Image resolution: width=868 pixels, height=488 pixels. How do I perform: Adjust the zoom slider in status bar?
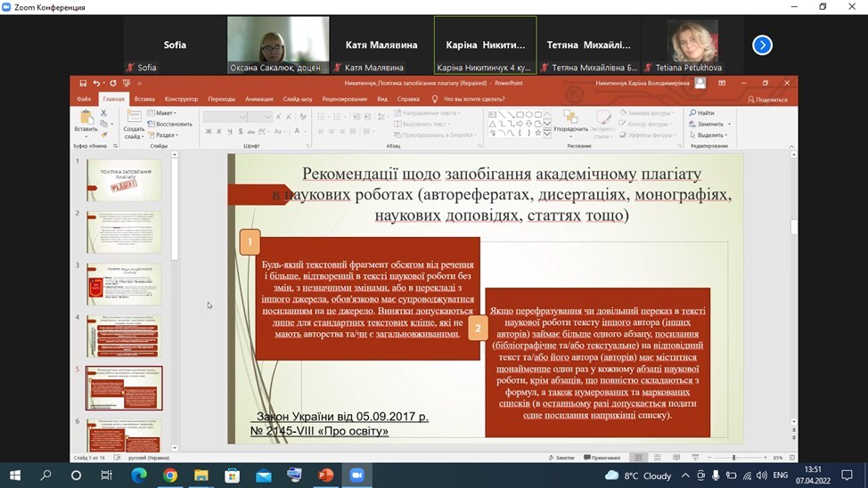pyautogui.click(x=733, y=458)
